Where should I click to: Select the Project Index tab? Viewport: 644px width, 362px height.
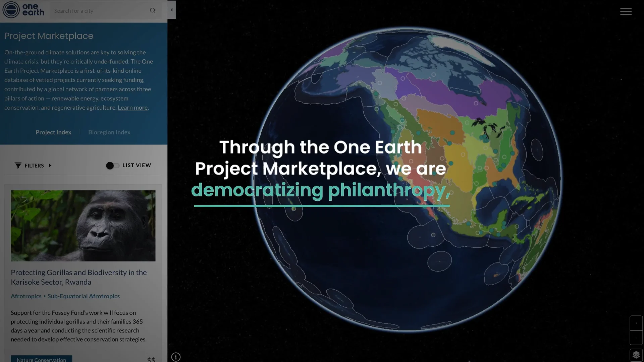tap(53, 132)
